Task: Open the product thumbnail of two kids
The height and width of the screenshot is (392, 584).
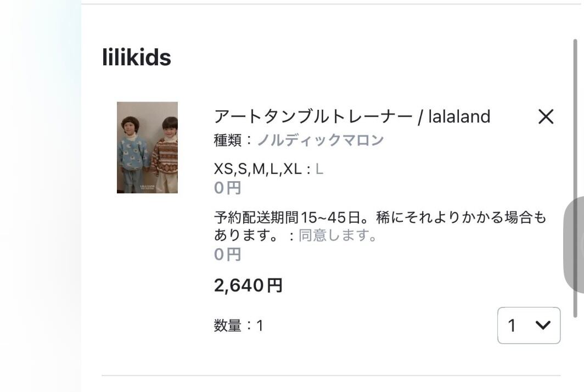Action: tap(147, 147)
